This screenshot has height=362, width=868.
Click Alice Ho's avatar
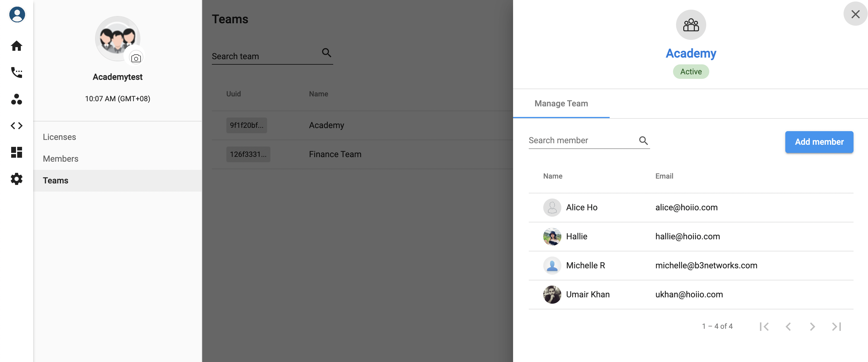(x=552, y=208)
